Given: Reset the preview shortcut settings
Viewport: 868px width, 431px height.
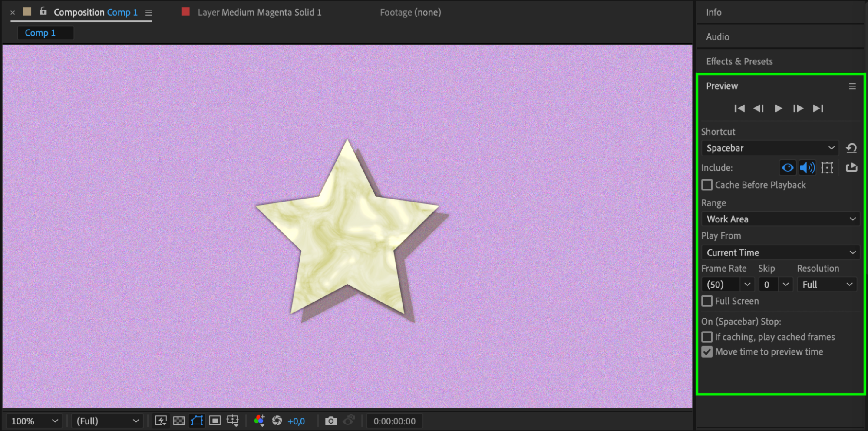Looking at the screenshot, I should (851, 148).
